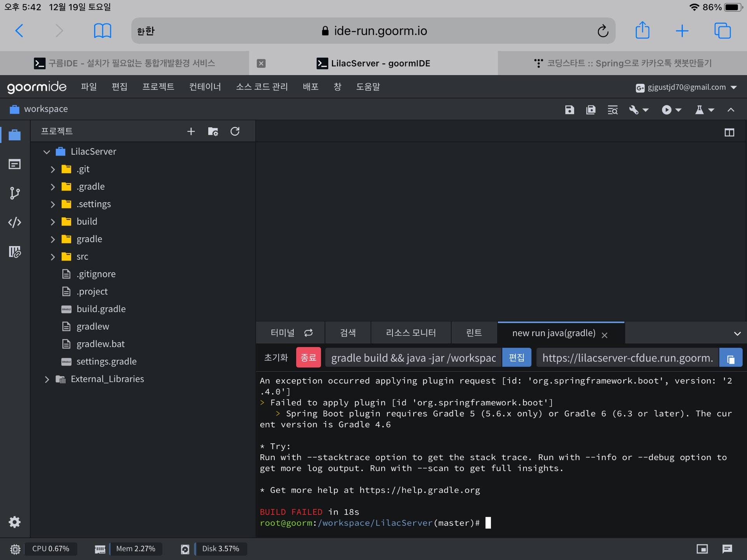Screen dimensions: 747x560
Task: Refresh the project tree
Action: click(x=235, y=131)
